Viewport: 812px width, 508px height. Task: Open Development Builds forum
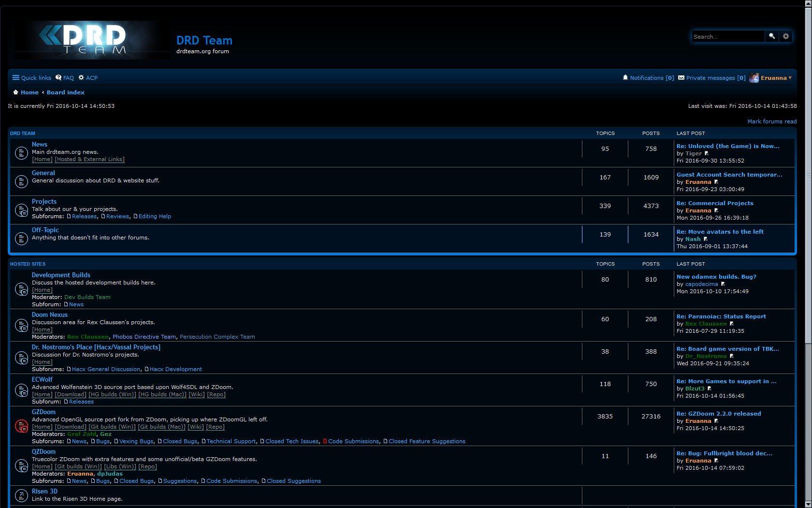click(61, 275)
